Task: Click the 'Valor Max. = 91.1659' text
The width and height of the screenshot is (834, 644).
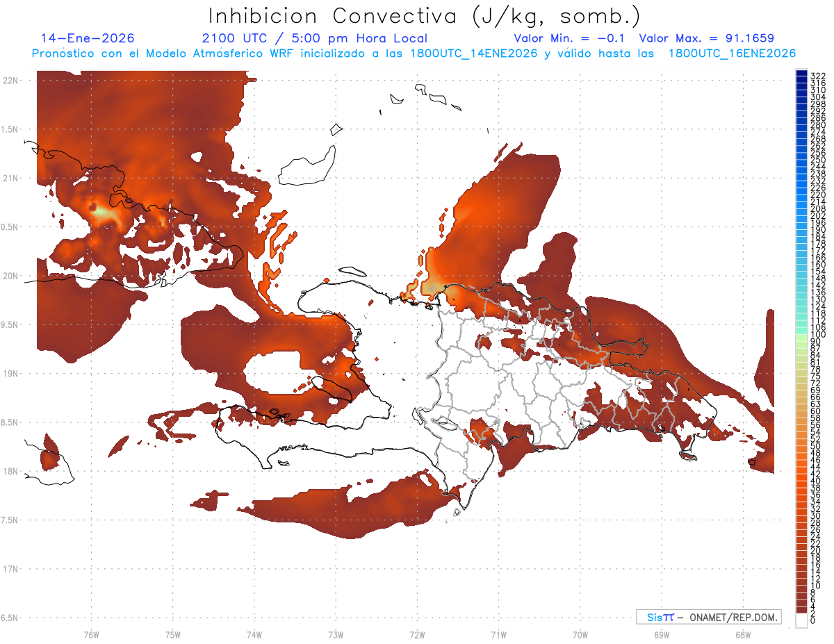Action: (707, 38)
